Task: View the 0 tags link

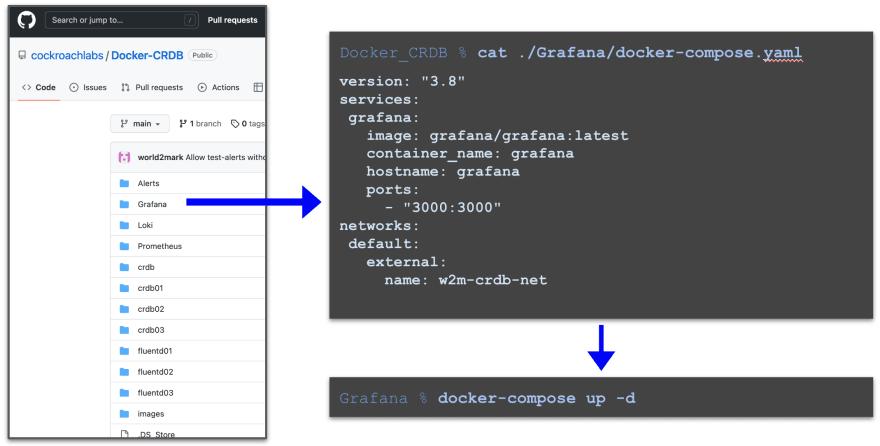Action: coord(248,123)
